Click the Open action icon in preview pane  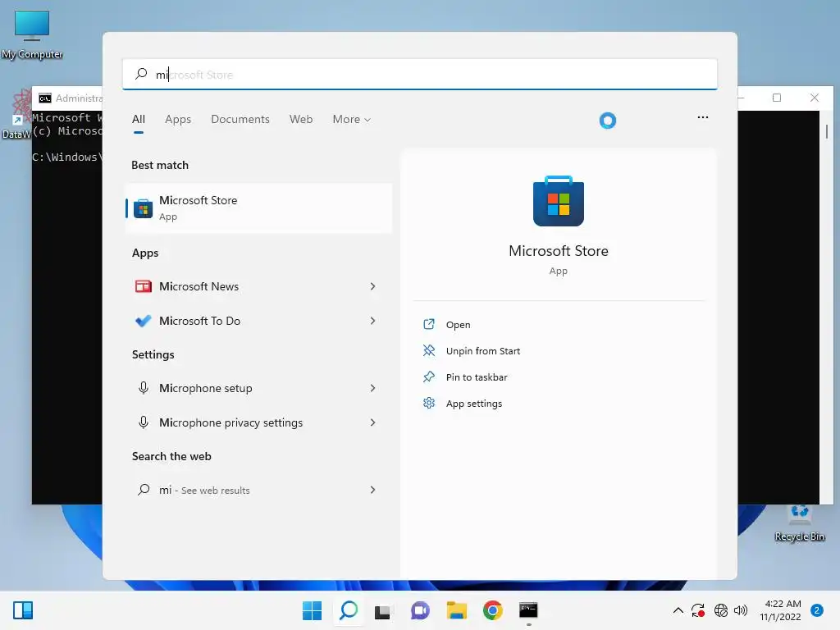click(428, 324)
